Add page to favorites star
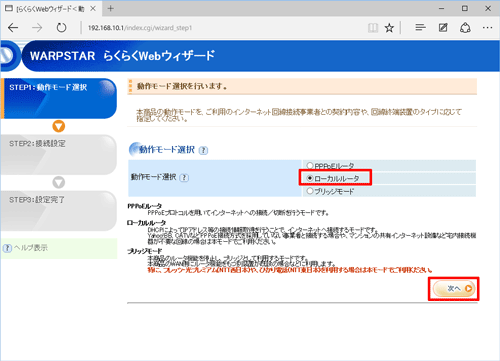The image size is (500, 361). click(389, 28)
